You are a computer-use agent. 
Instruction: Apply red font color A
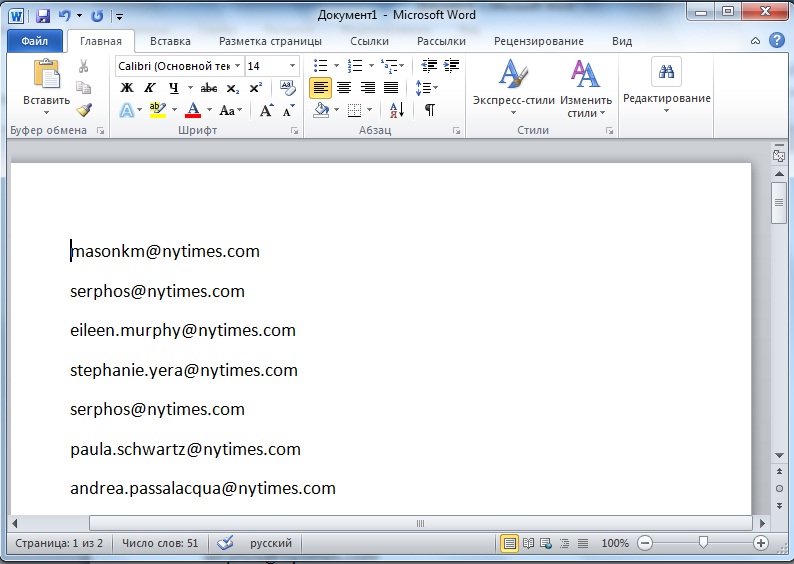pyautogui.click(x=193, y=110)
